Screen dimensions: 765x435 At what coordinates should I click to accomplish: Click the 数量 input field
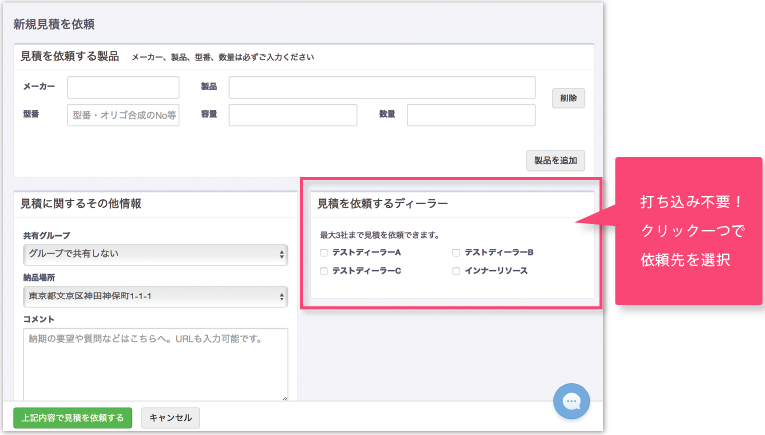(471, 115)
